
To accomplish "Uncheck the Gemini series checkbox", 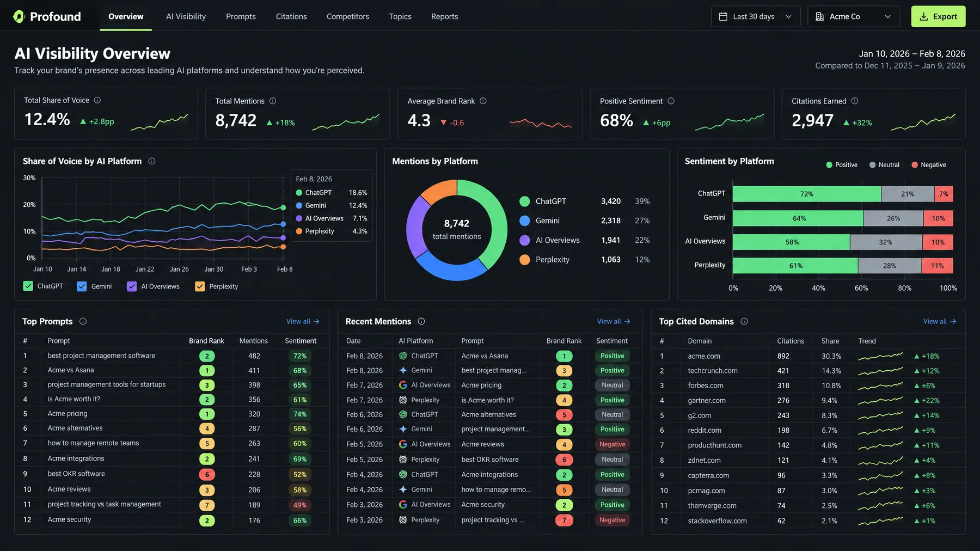I will [x=82, y=286].
